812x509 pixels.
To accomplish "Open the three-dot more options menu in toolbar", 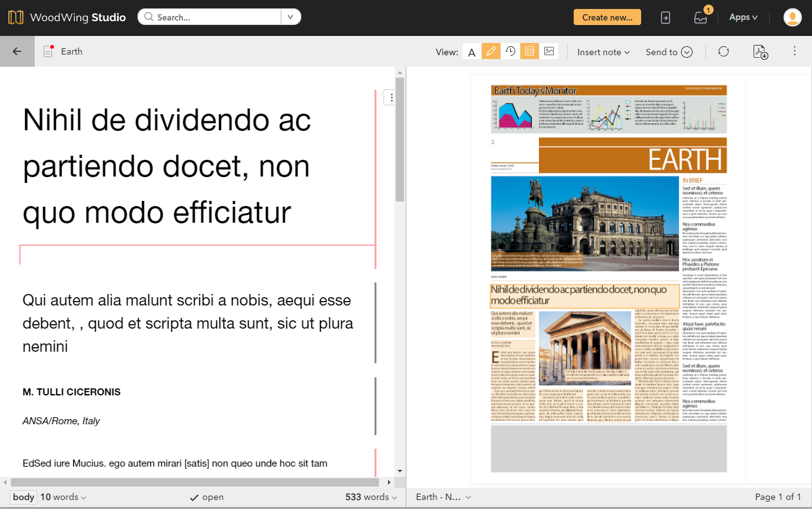I will point(795,51).
